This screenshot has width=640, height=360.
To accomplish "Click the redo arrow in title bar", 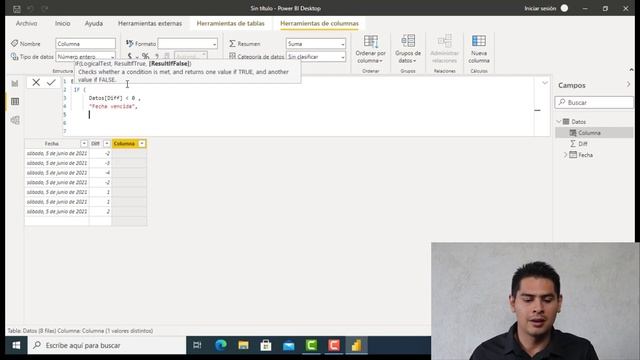I will pos(44,9).
